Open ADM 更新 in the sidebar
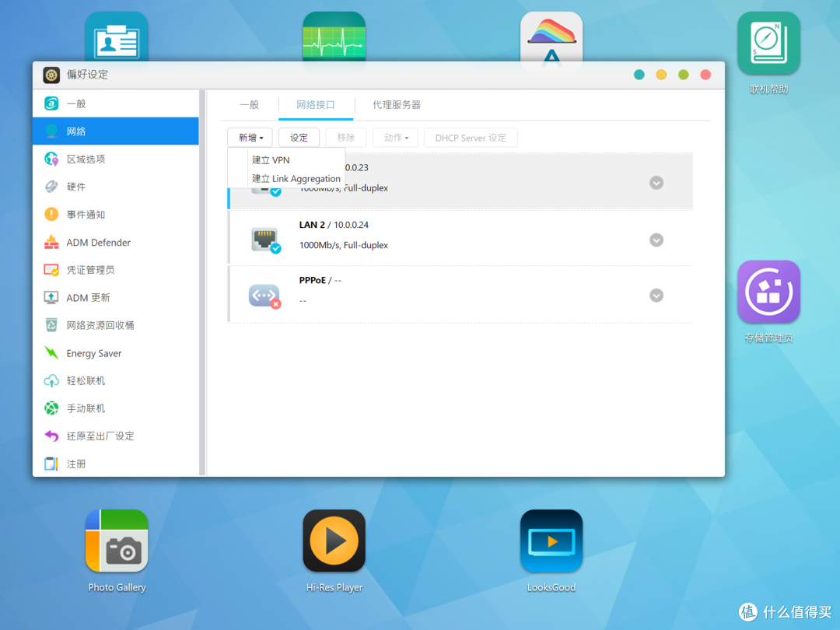The width and height of the screenshot is (840, 630). 116,297
